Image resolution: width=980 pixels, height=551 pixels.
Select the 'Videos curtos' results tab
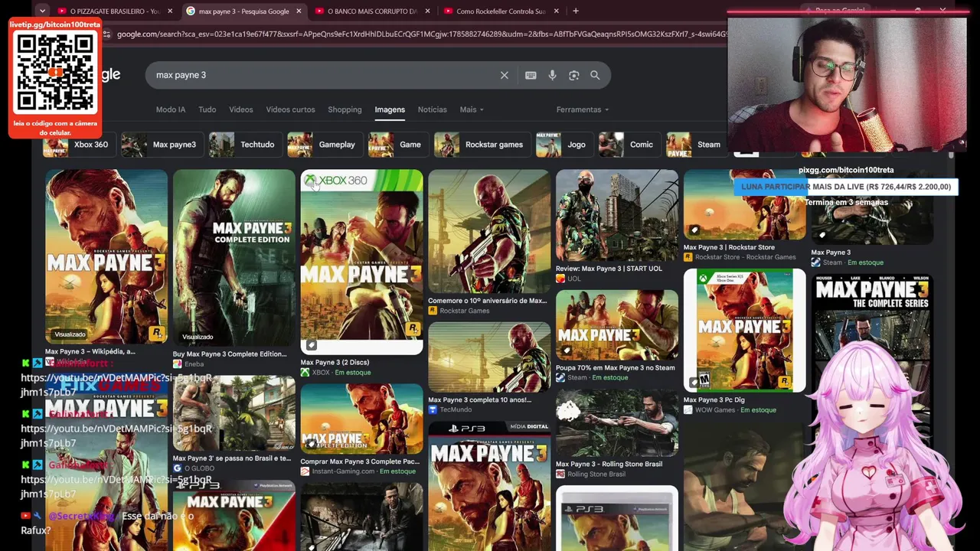click(x=290, y=109)
